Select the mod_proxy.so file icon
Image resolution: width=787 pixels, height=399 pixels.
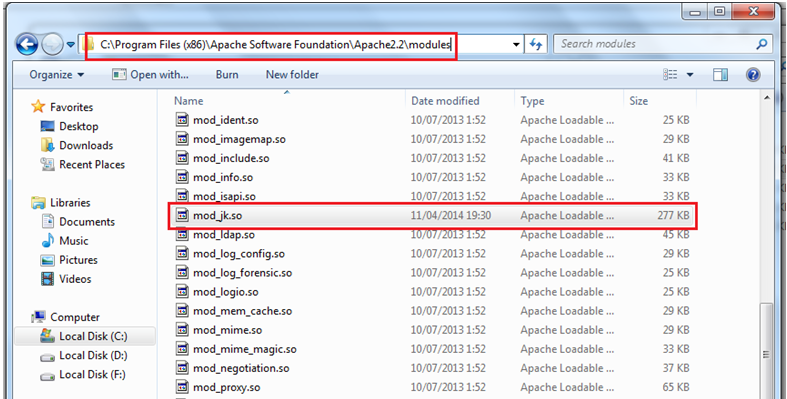[x=182, y=387]
